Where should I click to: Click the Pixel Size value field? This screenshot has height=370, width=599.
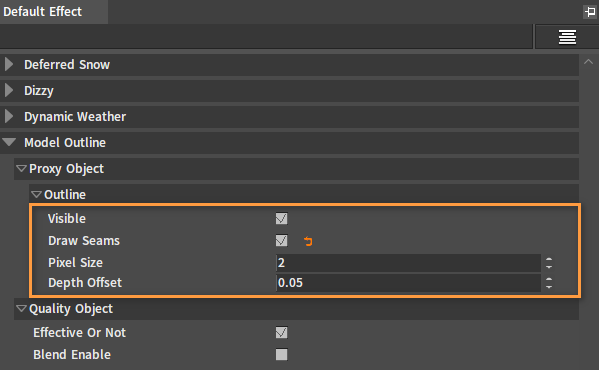click(x=408, y=263)
